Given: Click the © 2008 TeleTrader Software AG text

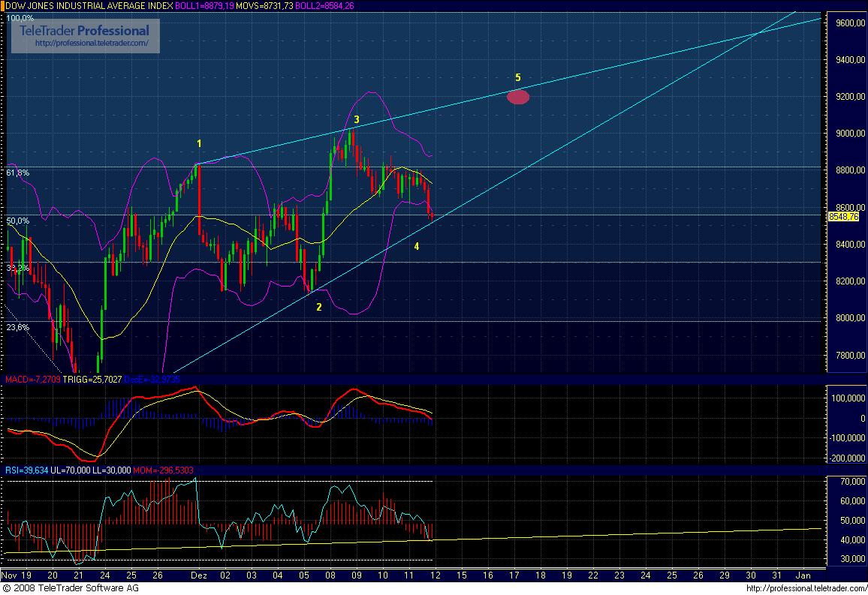Looking at the screenshot, I should [71, 588].
